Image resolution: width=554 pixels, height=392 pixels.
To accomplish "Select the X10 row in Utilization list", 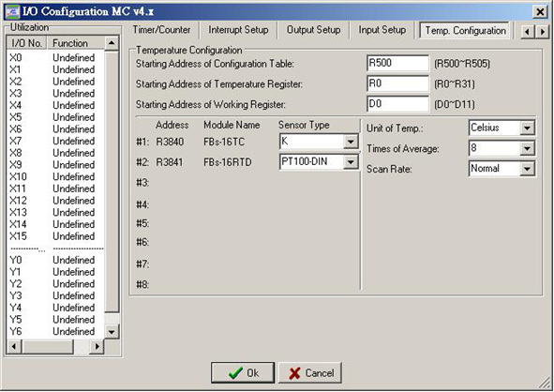I will [55, 176].
